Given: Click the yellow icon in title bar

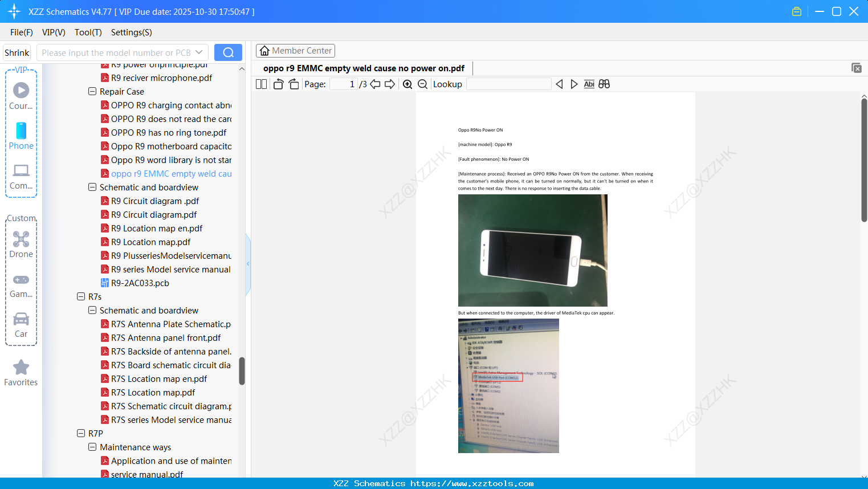Looking at the screenshot, I should 797,11.
